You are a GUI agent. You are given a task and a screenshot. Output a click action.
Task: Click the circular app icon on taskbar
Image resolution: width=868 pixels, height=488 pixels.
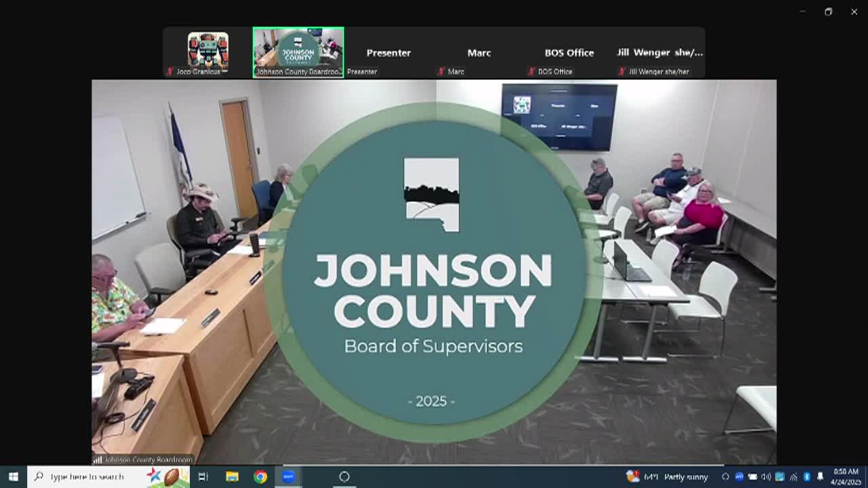(344, 476)
